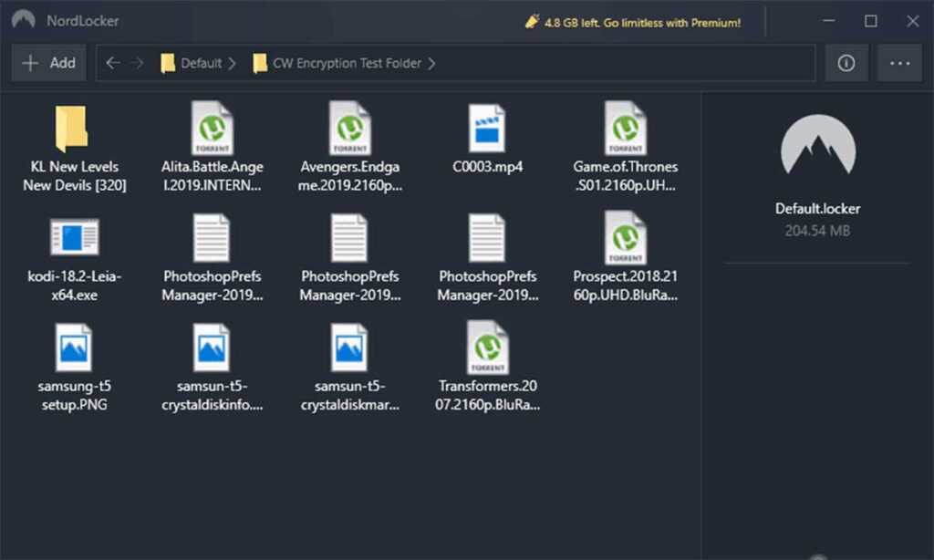Go back with the left arrow
934x560 pixels.
click(x=113, y=63)
